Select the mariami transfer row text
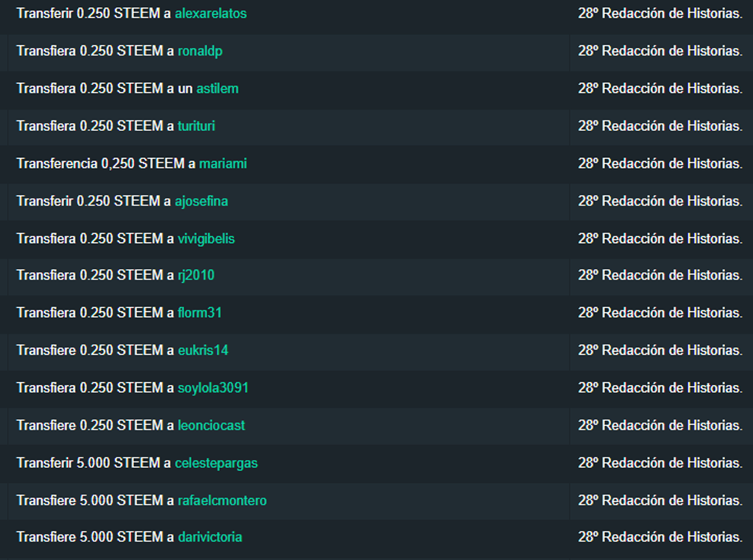 tap(131, 164)
